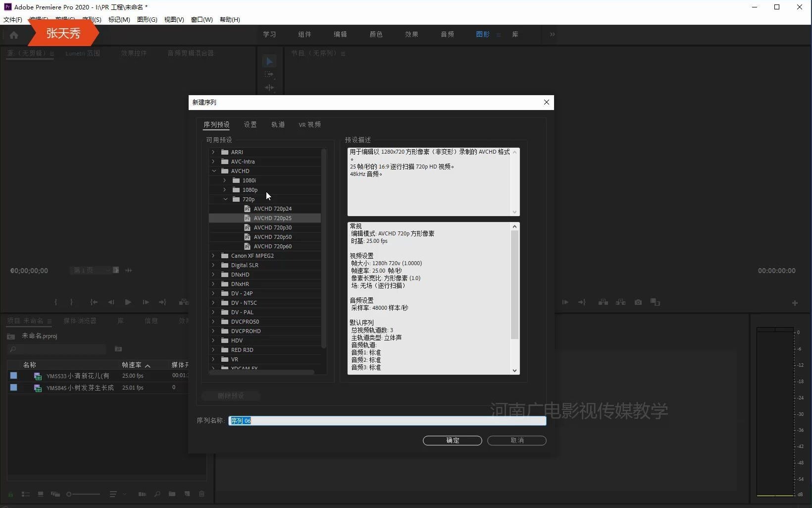Click Mark Out in source monitor
This screenshot has height=508, width=812.
point(72,302)
